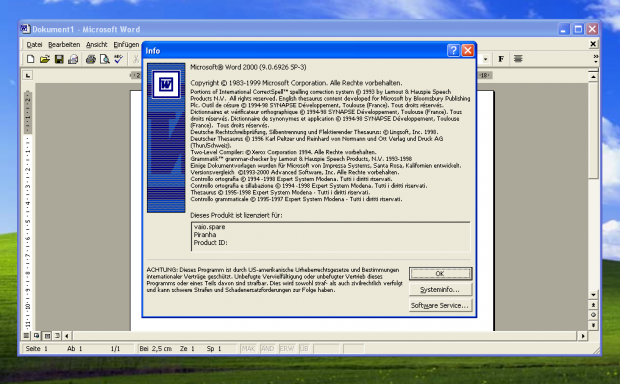Screen dimensions: 620x384
Task: Maximize the Microsoft Word window
Action: coord(578,29)
